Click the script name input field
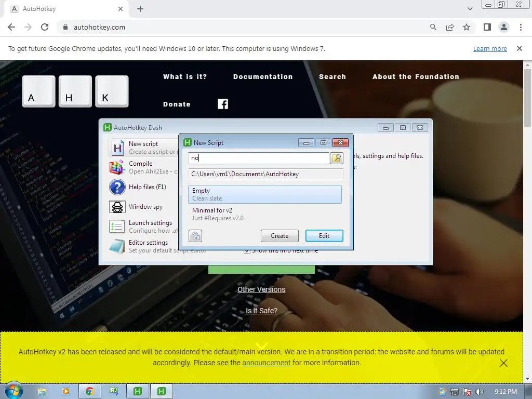This screenshot has height=399, width=532. tap(259, 158)
